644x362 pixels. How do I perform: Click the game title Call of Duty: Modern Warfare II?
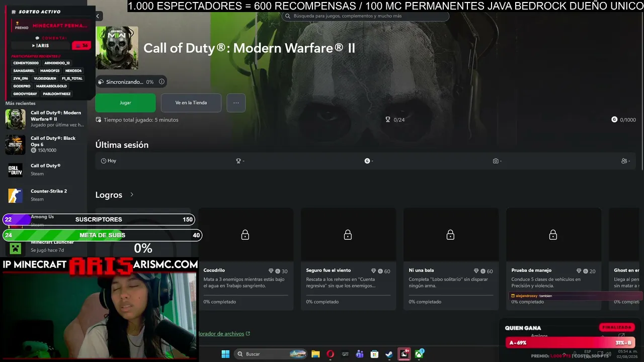coord(250,48)
